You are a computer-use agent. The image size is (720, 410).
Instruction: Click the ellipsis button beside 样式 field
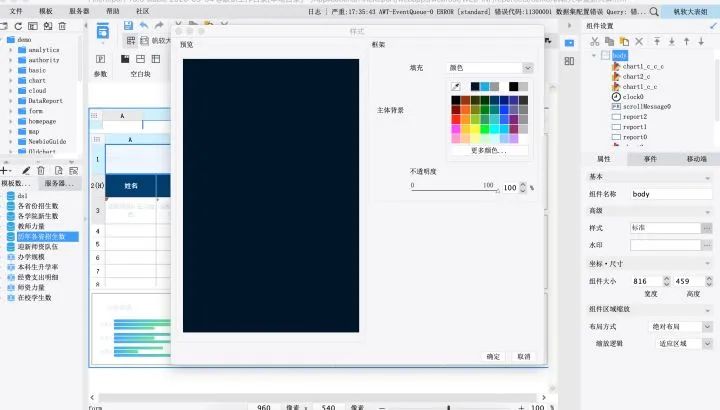[707, 228]
